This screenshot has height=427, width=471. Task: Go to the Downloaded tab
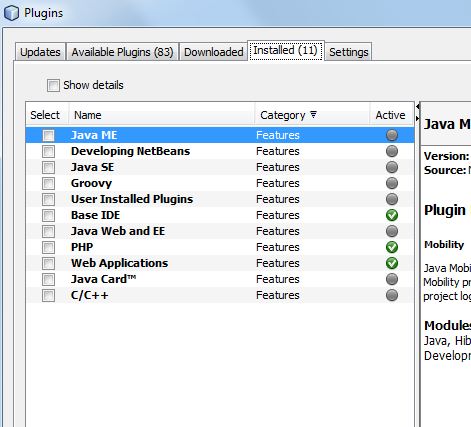pyautogui.click(x=213, y=52)
